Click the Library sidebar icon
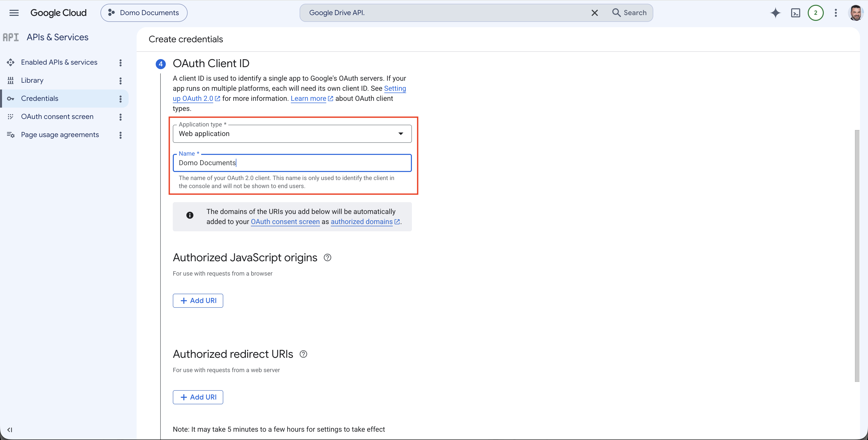This screenshot has height=440, width=868. [11, 80]
